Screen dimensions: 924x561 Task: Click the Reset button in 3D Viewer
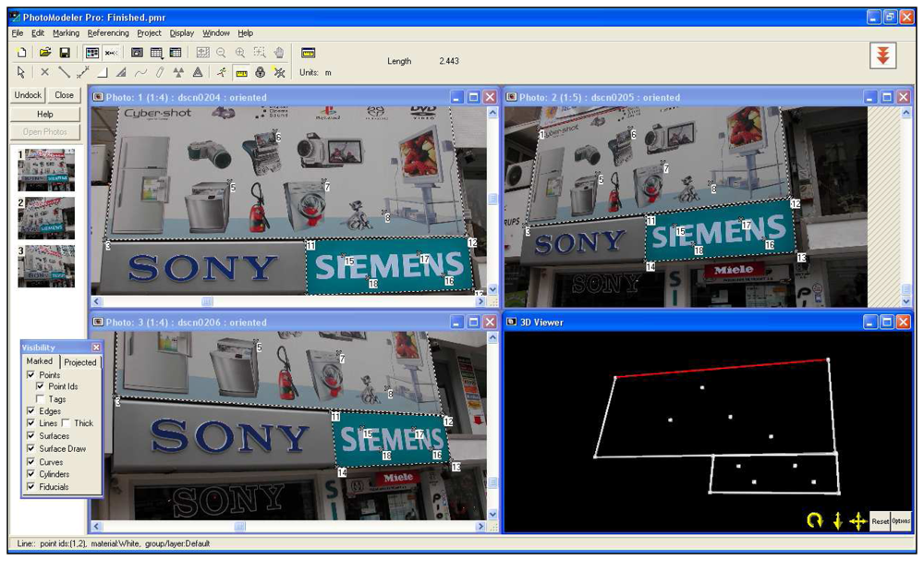click(880, 521)
